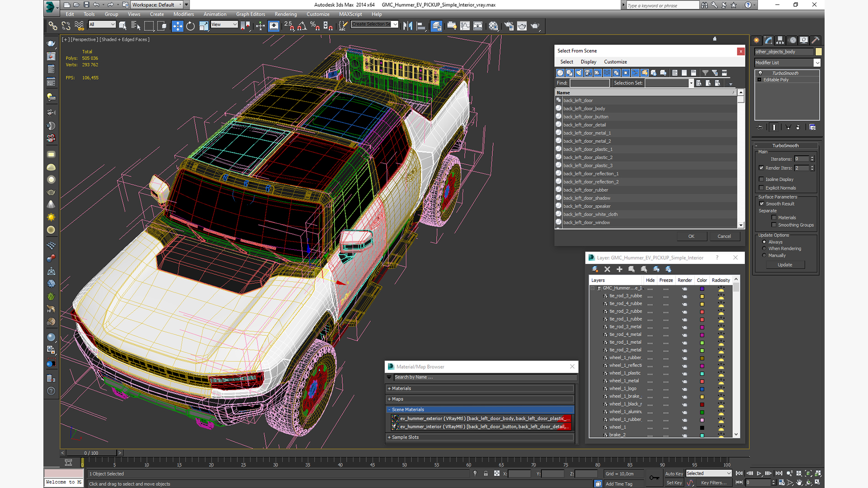Screen dimensions: 868x488
Task: Toggle Display Lights filter in Select From Scene
Action: 579,73
